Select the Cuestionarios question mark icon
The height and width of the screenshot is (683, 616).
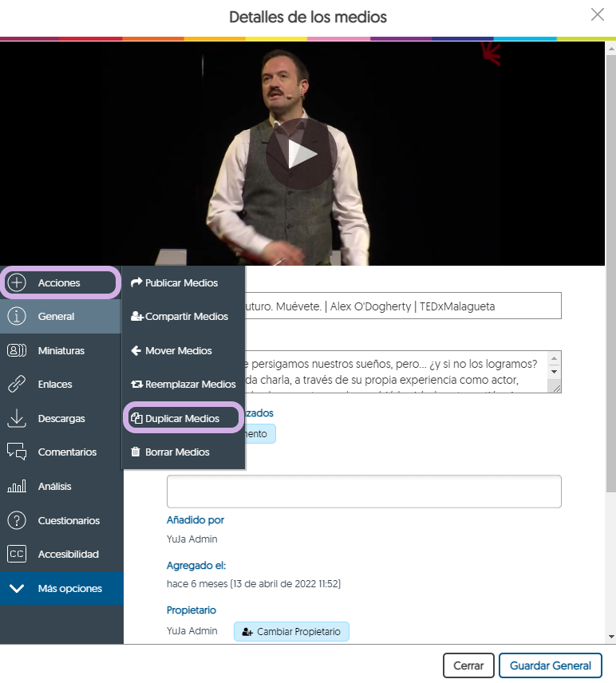point(17,520)
